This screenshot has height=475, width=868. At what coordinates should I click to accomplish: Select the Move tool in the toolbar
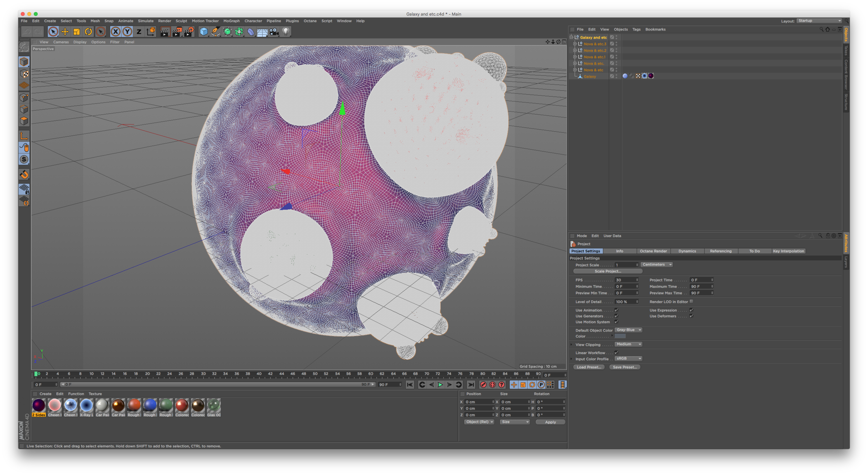(x=65, y=31)
